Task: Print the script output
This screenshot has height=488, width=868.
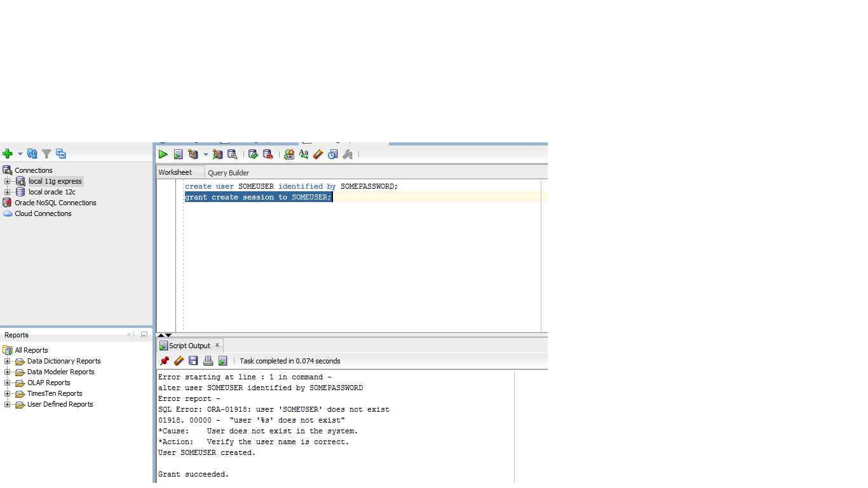Action: (x=208, y=361)
